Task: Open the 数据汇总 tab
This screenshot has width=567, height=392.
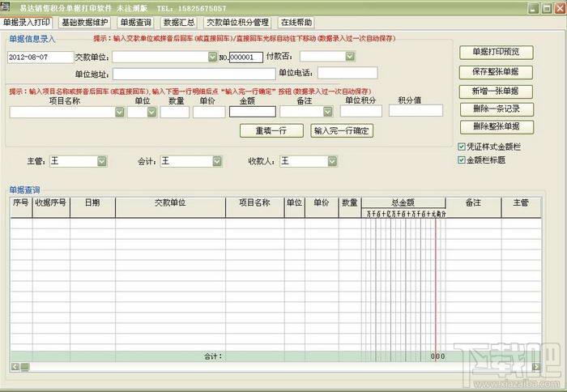Action: click(179, 23)
